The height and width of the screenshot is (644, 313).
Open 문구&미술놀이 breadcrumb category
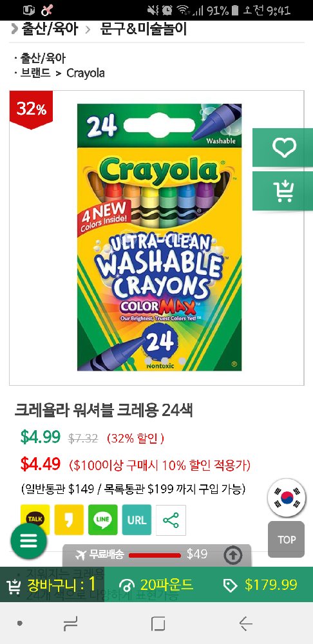[144, 29]
